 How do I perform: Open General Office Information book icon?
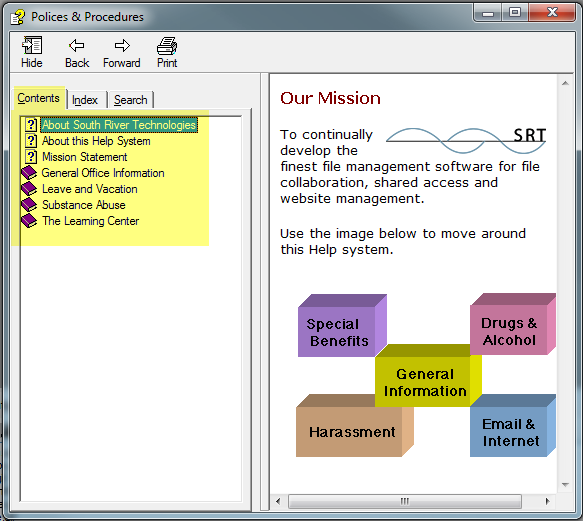29,173
